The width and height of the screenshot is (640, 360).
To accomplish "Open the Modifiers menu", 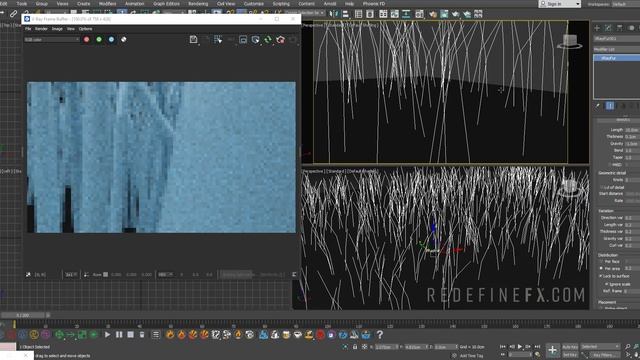I will 108,4.
